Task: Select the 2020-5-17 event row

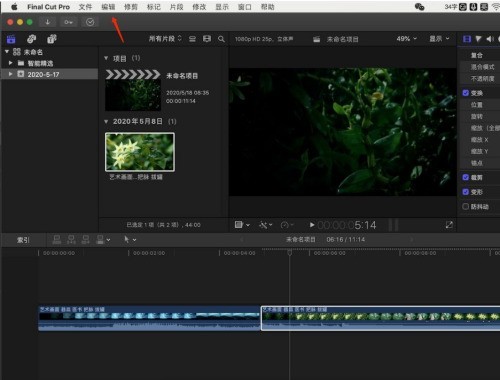Action: pyautogui.click(x=50, y=74)
